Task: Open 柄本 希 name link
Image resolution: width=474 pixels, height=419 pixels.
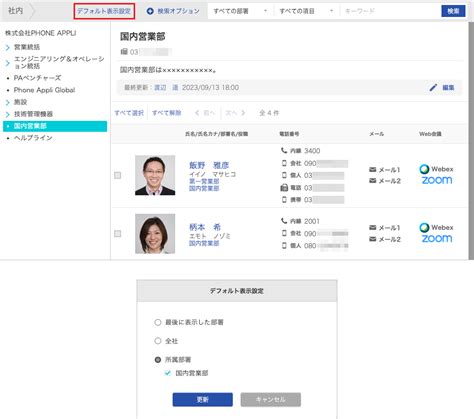Action: point(205,227)
